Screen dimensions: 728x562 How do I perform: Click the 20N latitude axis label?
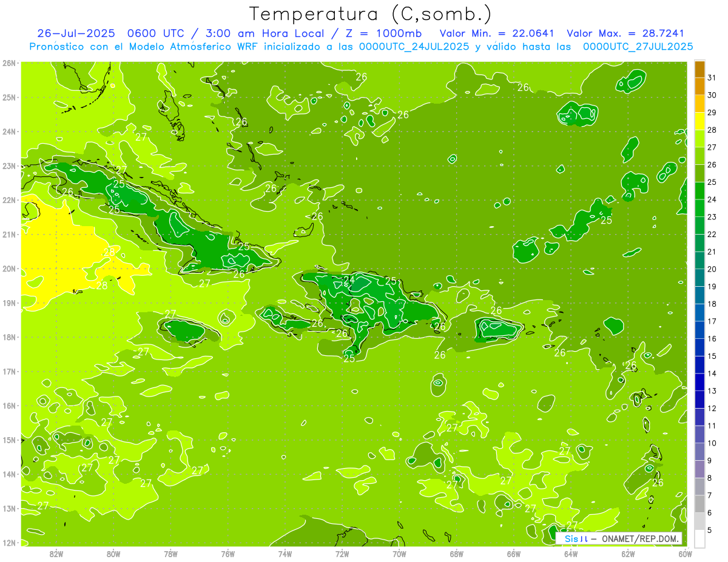click(8, 269)
